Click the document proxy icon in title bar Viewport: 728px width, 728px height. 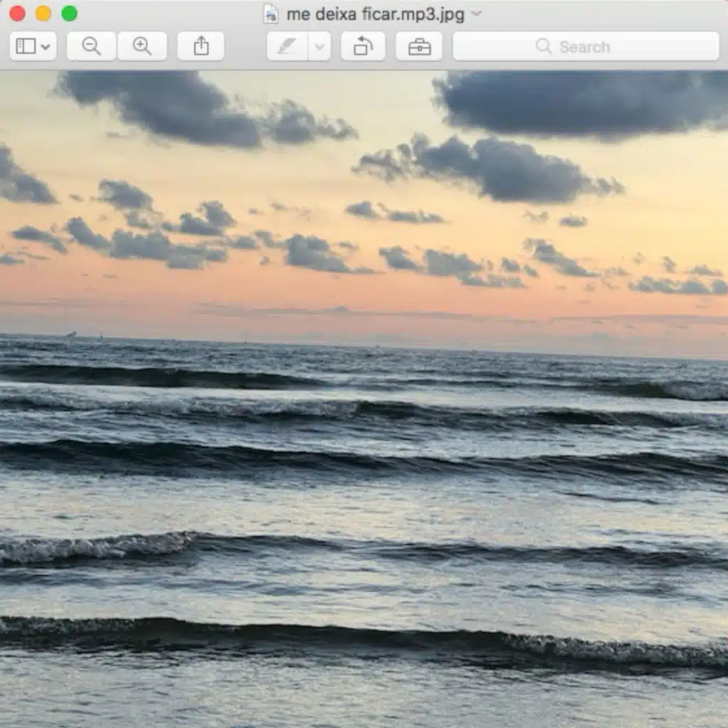[x=271, y=14]
